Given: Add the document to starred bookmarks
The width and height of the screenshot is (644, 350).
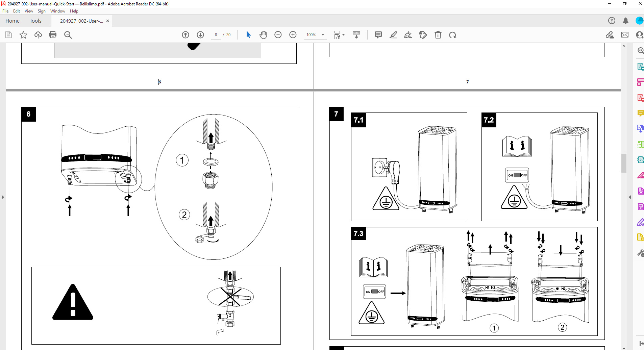Looking at the screenshot, I should pyautogui.click(x=23, y=35).
